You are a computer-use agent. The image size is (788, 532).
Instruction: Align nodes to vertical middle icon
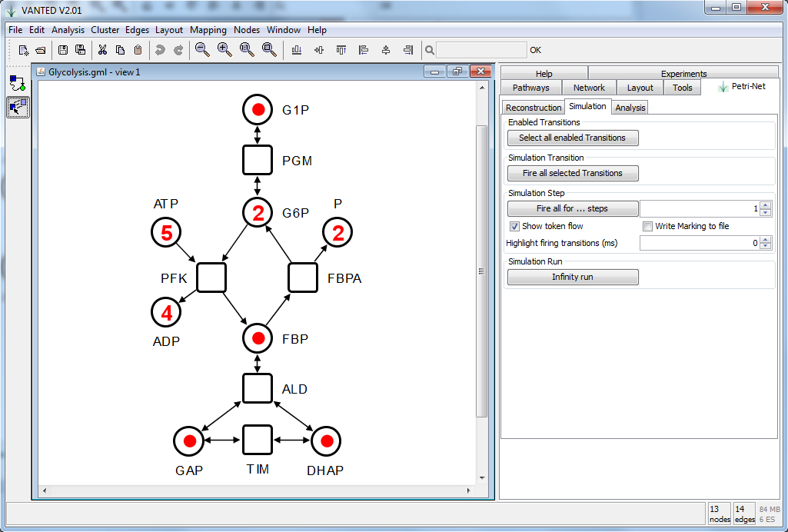tap(318, 50)
